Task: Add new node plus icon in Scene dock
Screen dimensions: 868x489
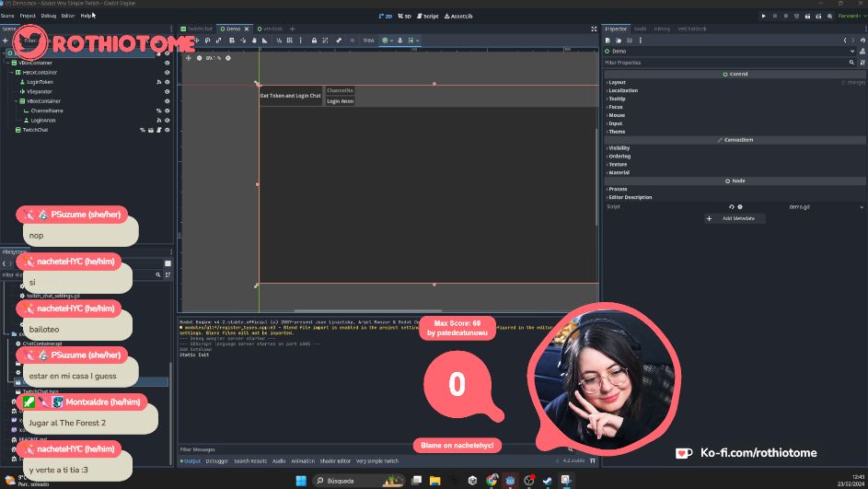Action: coord(5,41)
